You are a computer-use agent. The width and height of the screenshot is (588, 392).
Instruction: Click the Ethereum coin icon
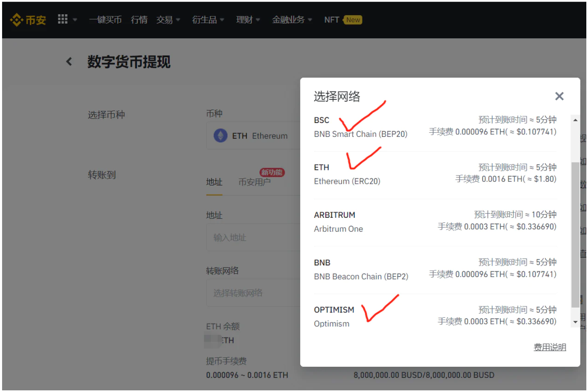click(x=220, y=136)
